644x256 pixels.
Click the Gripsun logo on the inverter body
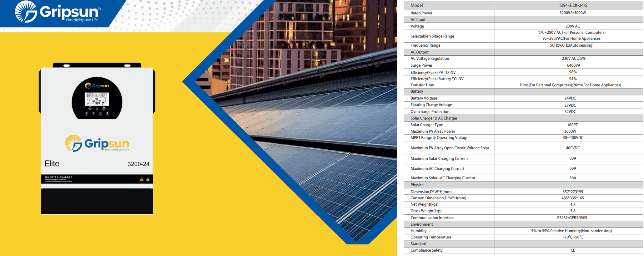point(97,144)
